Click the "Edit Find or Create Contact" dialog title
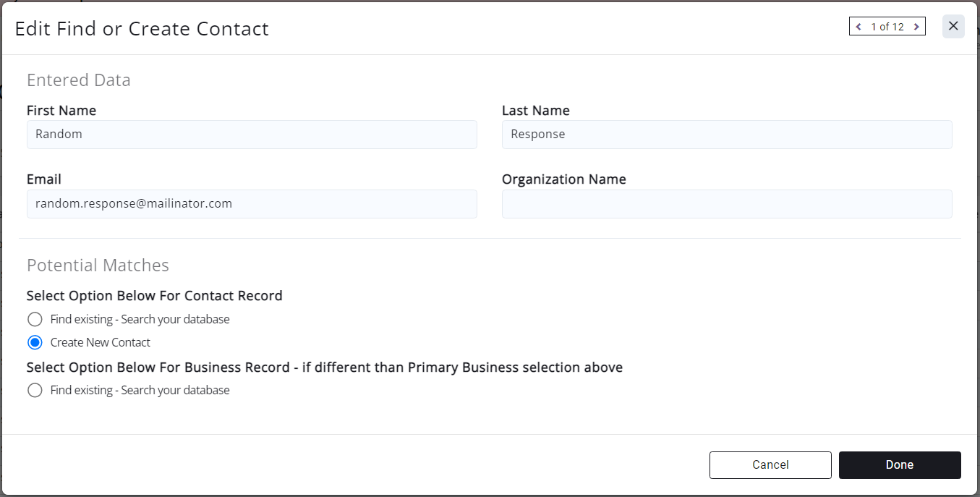This screenshot has height=497, width=980. click(142, 29)
